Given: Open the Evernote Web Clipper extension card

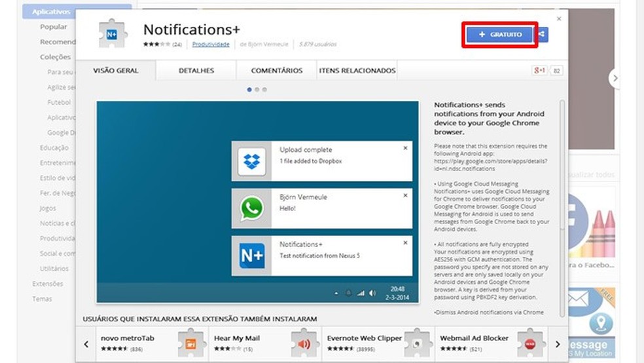Looking at the screenshot, I should 378,344.
